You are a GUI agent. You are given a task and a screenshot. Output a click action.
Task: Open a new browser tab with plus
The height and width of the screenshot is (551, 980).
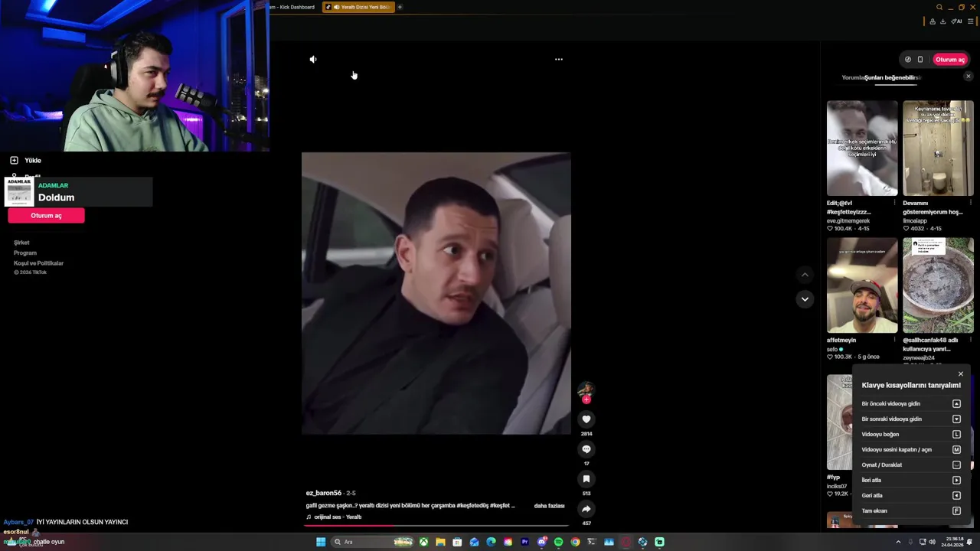400,7
